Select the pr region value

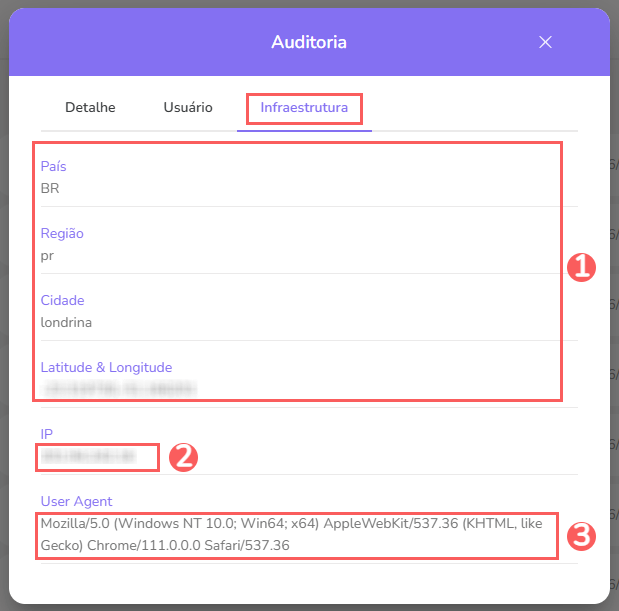[x=47, y=255]
